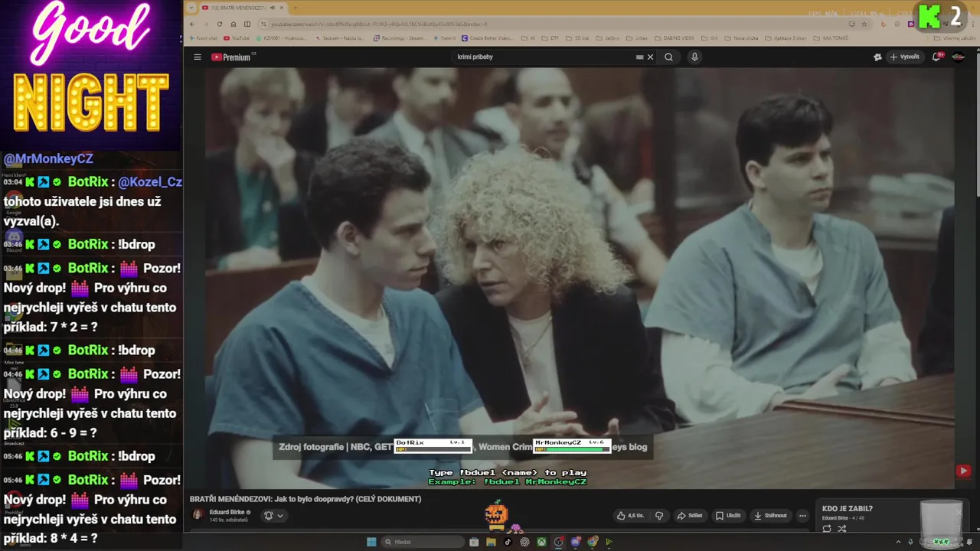Image resolution: width=980 pixels, height=551 pixels.
Task: Save the video with Uložit button
Action: pyautogui.click(x=728, y=516)
